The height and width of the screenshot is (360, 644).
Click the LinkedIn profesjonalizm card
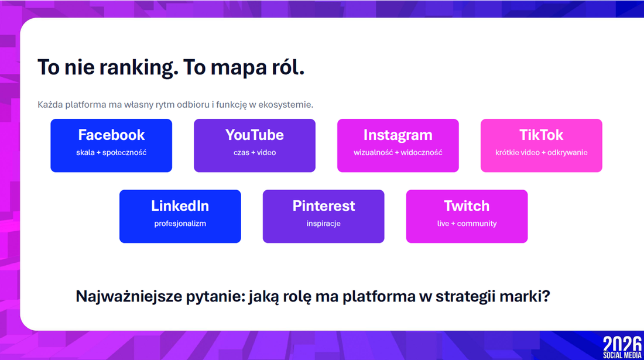pyautogui.click(x=180, y=217)
